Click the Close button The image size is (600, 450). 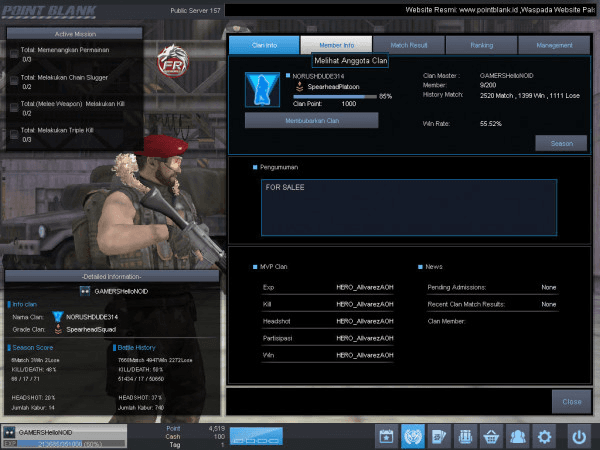[571, 401]
